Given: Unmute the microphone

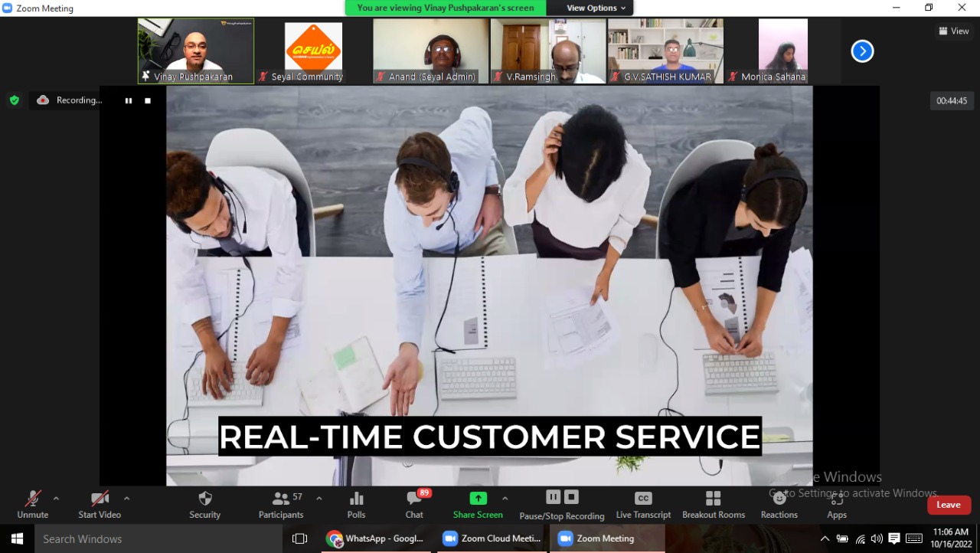Looking at the screenshot, I should 32,499.
